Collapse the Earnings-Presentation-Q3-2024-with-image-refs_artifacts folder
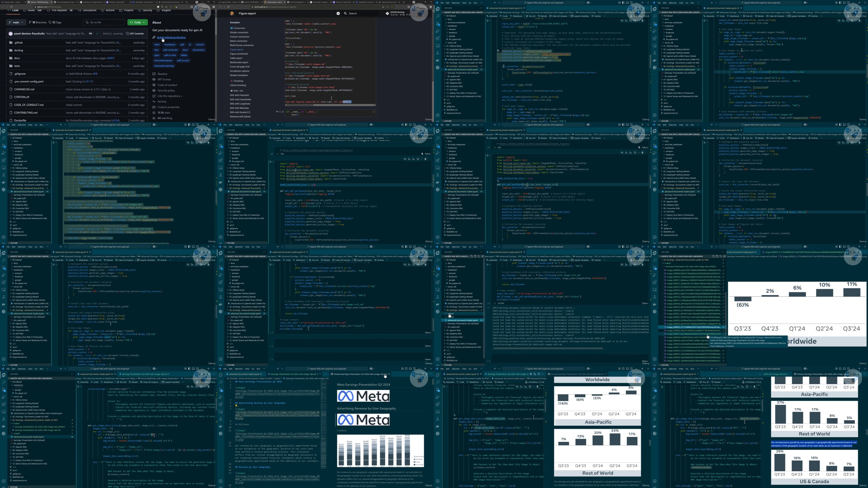The image size is (868, 488). point(691,267)
